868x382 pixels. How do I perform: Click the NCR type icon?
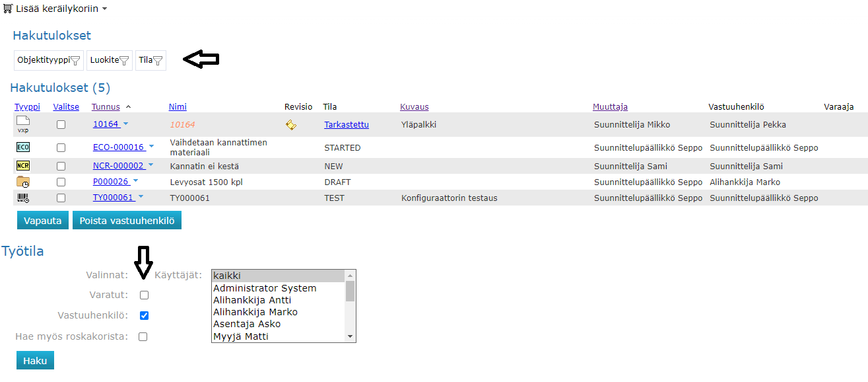coord(23,166)
